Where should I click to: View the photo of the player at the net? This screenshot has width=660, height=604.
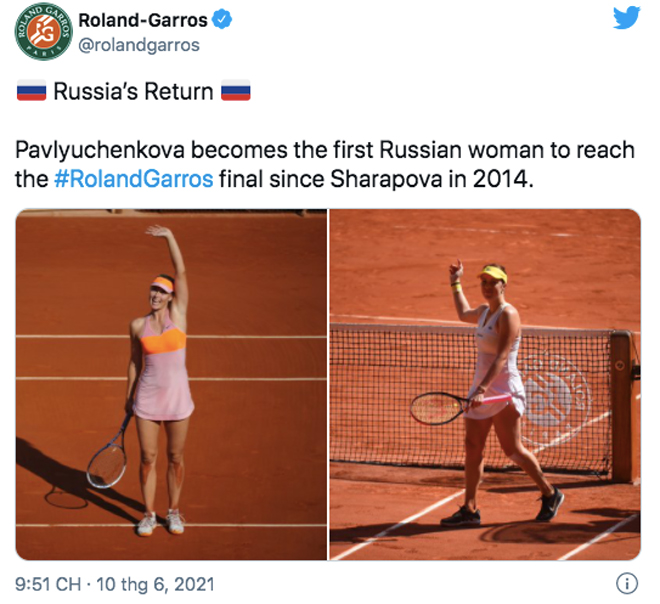(x=485, y=384)
